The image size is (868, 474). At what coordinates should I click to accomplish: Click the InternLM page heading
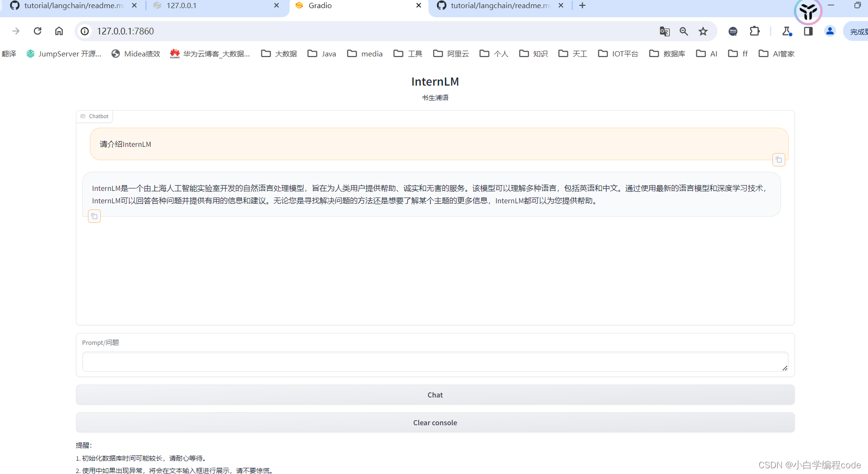click(x=435, y=82)
